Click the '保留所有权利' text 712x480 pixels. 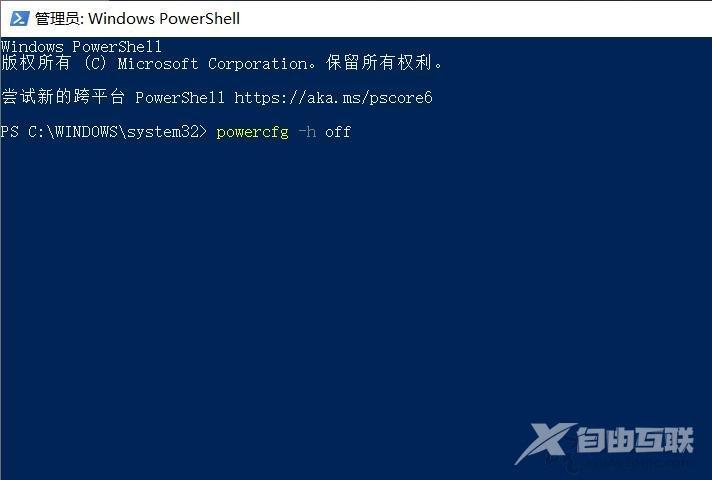(x=378, y=63)
